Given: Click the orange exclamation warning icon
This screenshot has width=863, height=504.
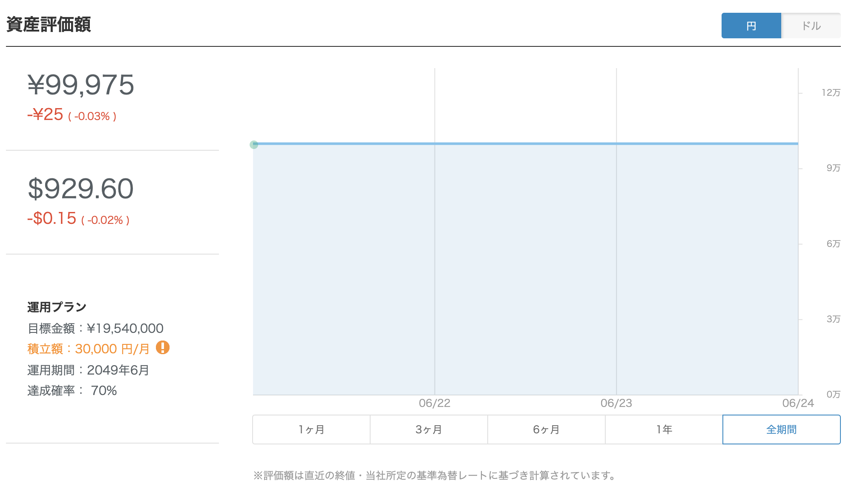Looking at the screenshot, I should [163, 348].
